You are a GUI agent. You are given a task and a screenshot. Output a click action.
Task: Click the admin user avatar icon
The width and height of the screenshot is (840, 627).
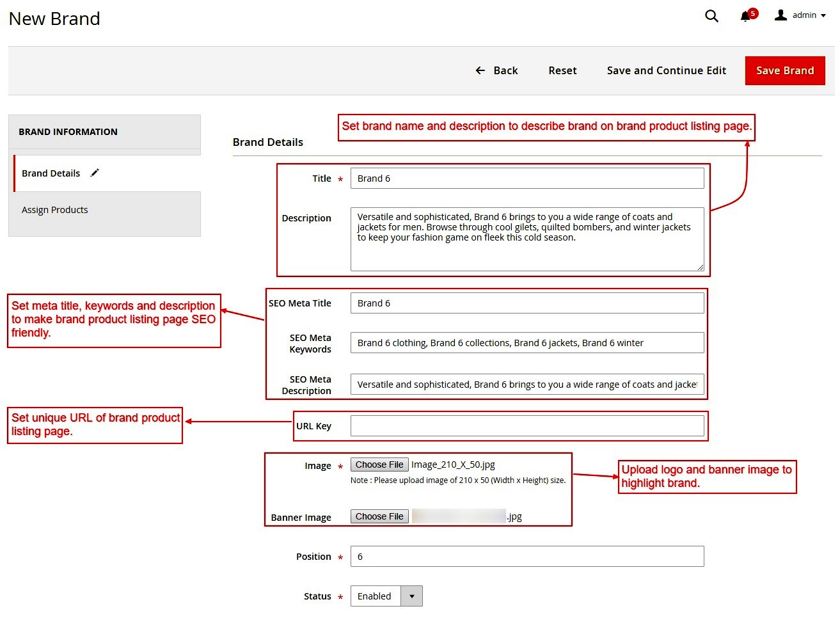pyautogui.click(x=781, y=15)
